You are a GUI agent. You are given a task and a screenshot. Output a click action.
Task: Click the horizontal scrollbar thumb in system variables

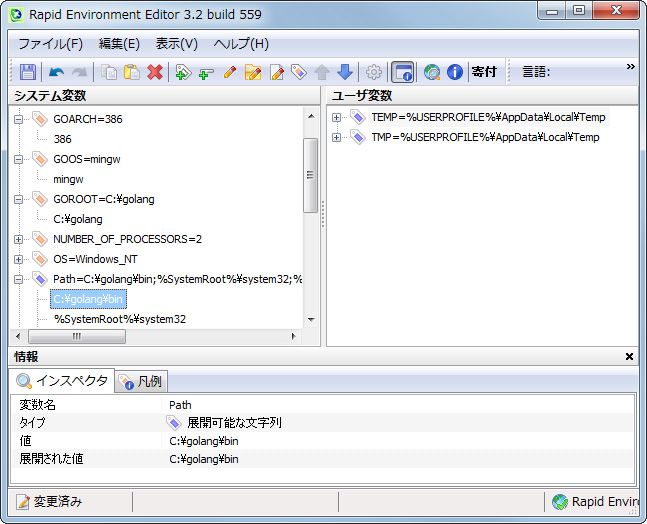tap(77, 336)
